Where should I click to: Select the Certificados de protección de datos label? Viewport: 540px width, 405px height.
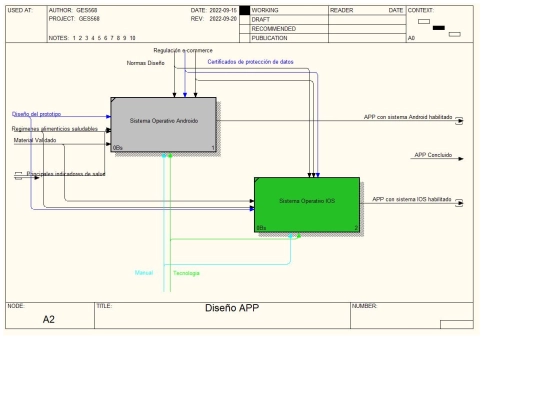click(250, 62)
